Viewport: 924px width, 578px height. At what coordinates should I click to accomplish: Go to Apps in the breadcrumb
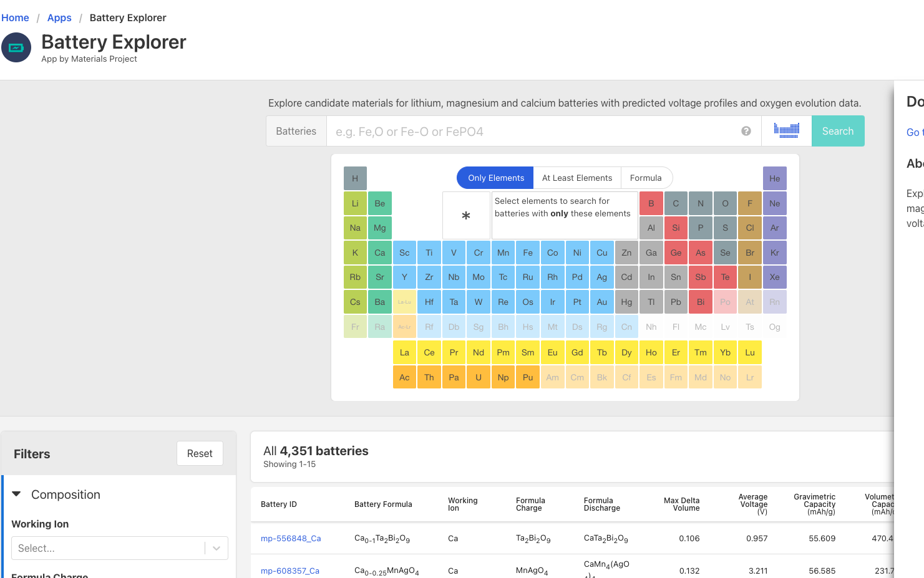coord(59,17)
